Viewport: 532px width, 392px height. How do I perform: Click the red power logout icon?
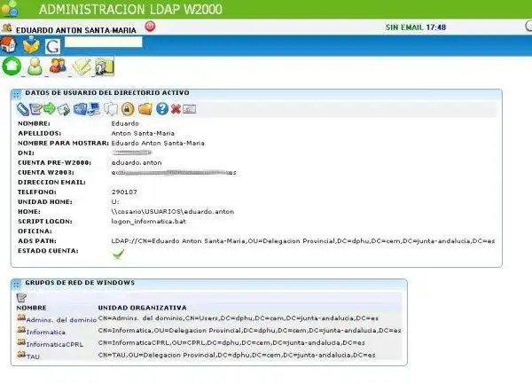click(x=151, y=27)
